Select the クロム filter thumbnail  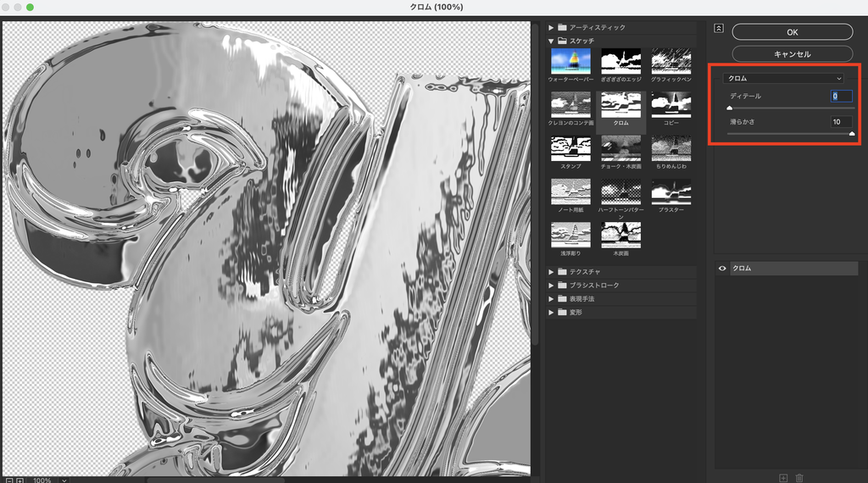click(x=621, y=104)
